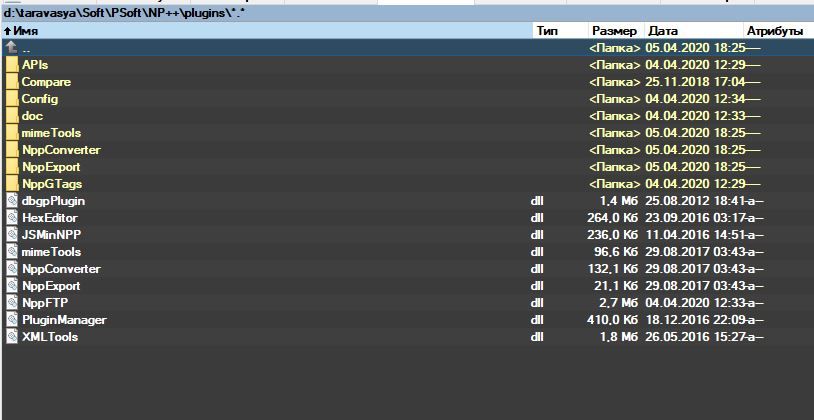The width and height of the screenshot is (814, 420).
Task: Click the NppConverter dll file icon
Action: pos(12,269)
